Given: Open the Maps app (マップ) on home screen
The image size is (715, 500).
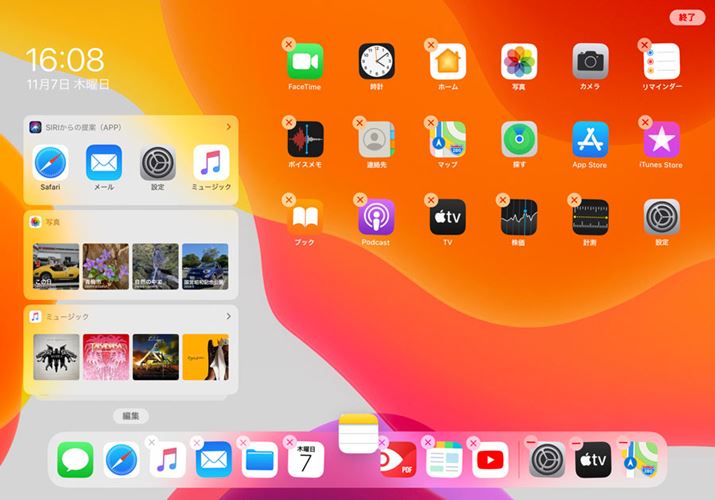Looking at the screenshot, I should (448, 139).
